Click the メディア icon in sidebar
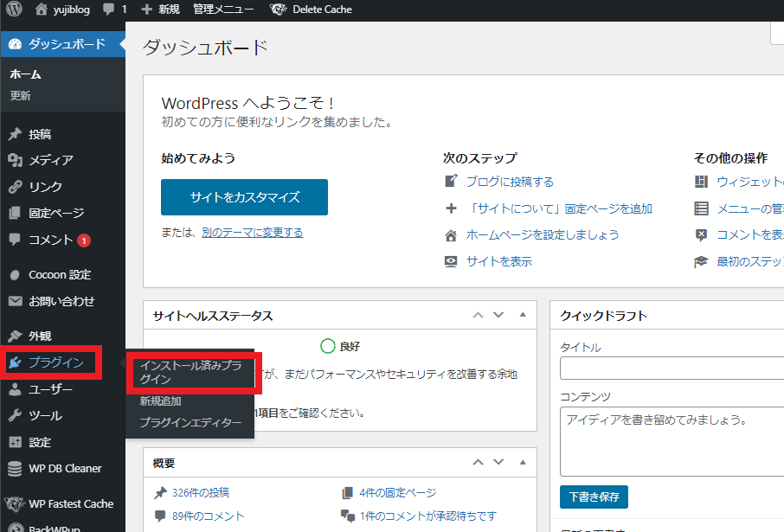This screenshot has height=532, width=784. [15, 160]
